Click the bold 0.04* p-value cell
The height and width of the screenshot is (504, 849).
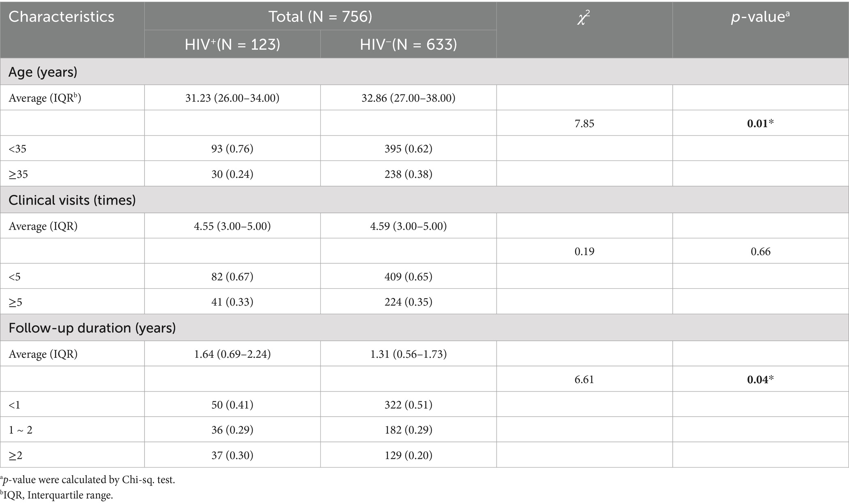click(760, 380)
